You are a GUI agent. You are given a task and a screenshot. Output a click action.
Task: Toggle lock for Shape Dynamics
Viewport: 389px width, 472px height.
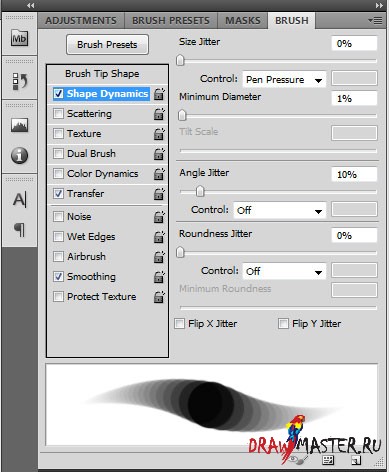pyautogui.click(x=159, y=94)
